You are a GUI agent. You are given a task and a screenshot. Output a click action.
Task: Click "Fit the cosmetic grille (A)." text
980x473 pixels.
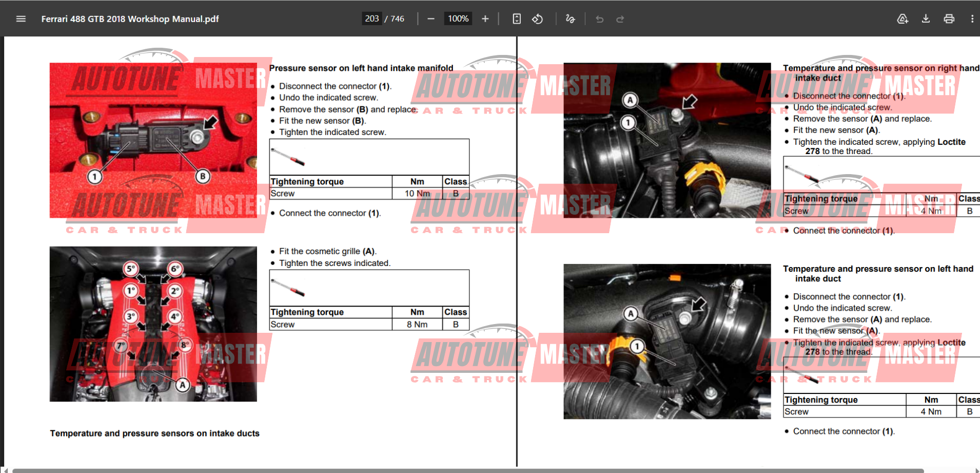[x=328, y=251]
